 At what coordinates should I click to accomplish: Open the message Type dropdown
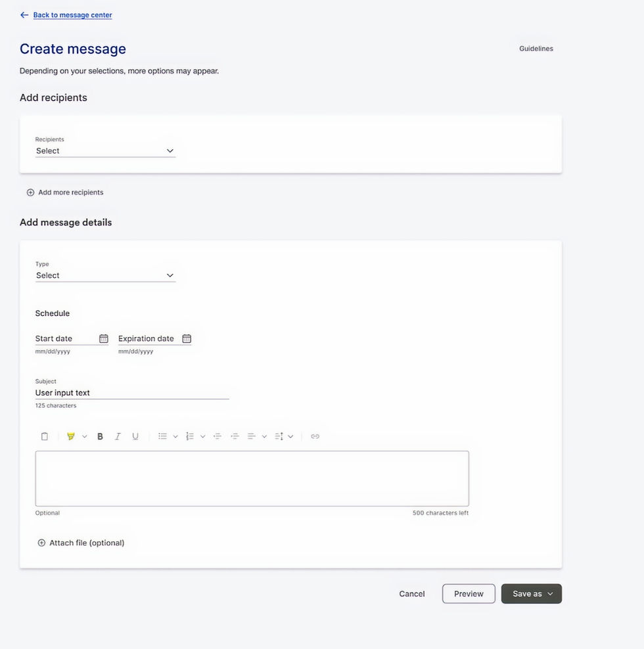[x=105, y=275]
